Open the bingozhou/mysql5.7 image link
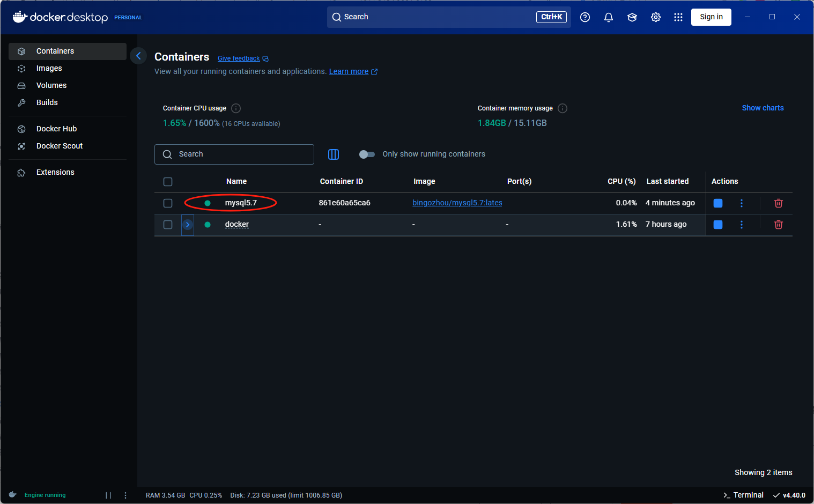814x504 pixels. point(457,203)
